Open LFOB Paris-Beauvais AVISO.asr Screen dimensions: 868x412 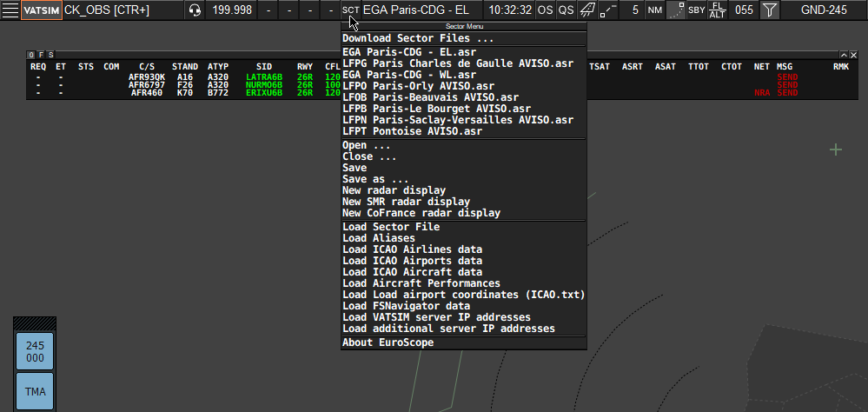coord(464,97)
